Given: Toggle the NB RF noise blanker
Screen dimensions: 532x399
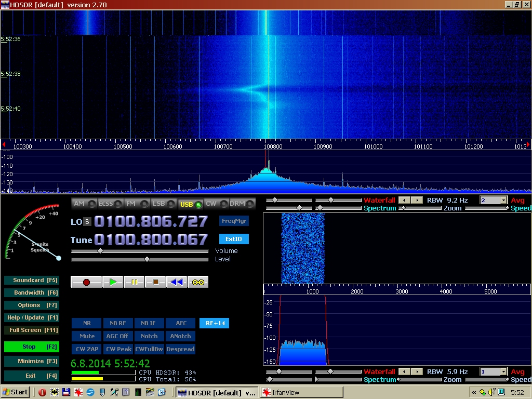Looking at the screenshot, I should (x=118, y=323).
